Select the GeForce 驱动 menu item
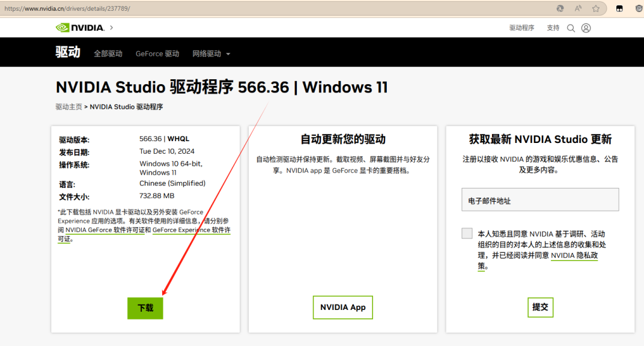 [x=157, y=53]
